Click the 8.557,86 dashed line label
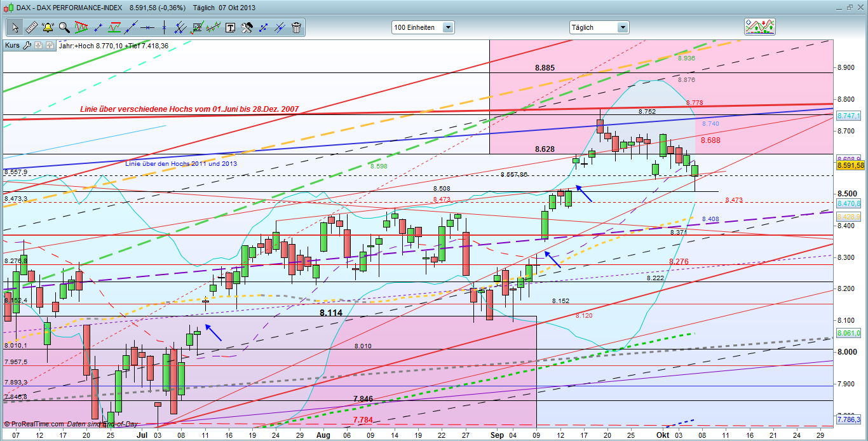This screenshot has width=868, height=441. [x=514, y=174]
